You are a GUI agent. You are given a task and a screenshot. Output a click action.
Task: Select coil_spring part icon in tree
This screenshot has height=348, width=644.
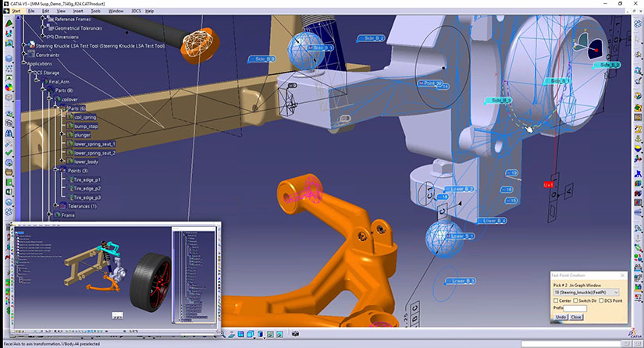[x=69, y=116]
